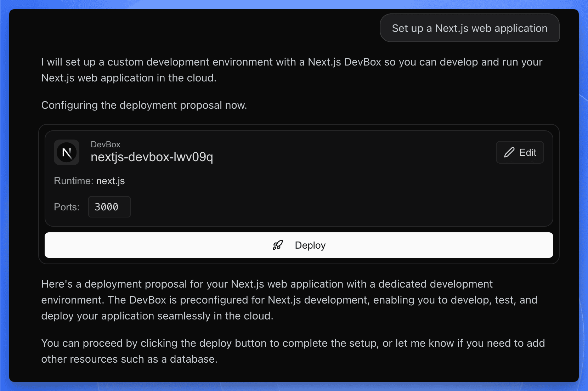Open Edit for the DevBox proposal
588x391 pixels.
click(x=520, y=152)
